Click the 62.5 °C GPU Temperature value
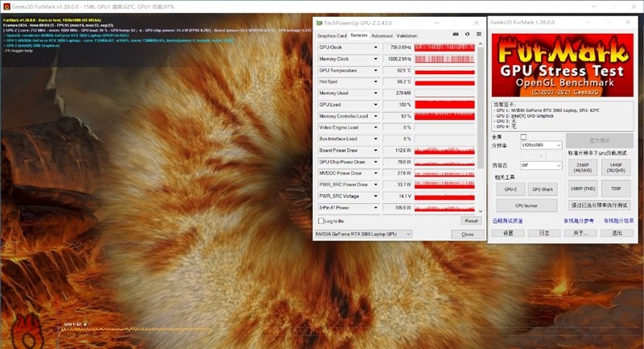Screen dimensions: 644x349 (397, 71)
